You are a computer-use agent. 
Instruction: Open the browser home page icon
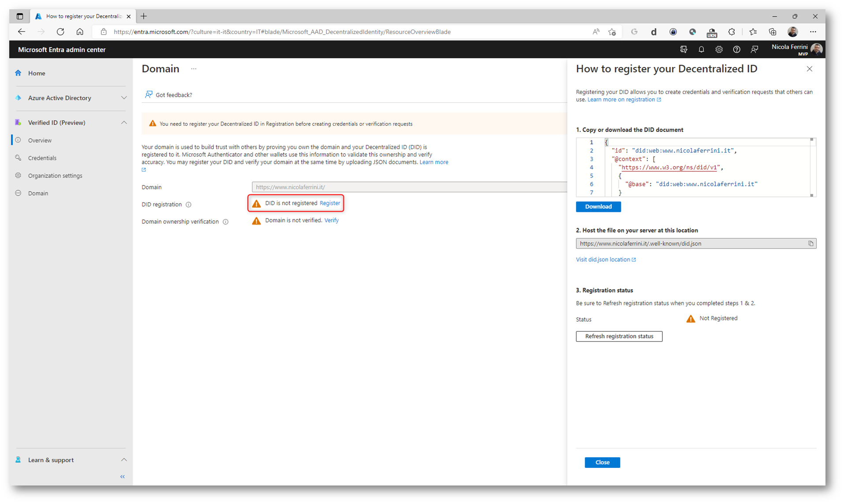(80, 32)
